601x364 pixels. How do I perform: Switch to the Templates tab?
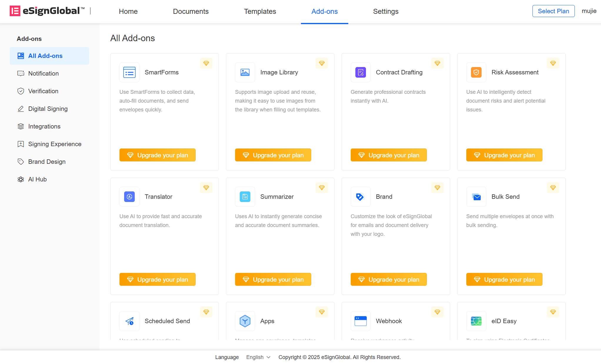260,11
